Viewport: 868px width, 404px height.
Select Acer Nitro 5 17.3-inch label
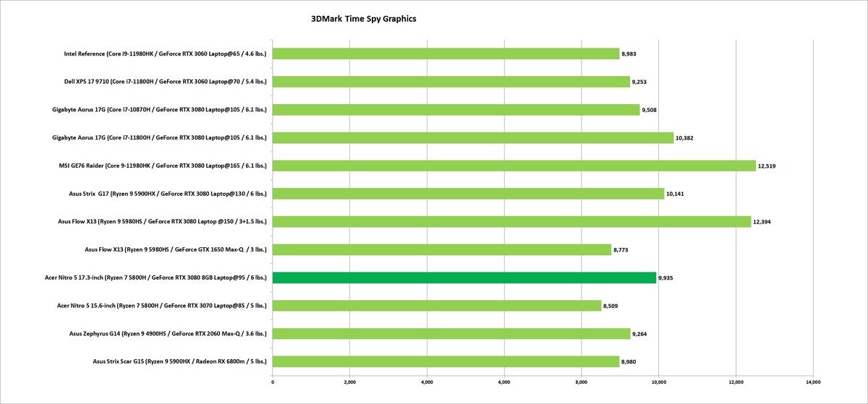[x=154, y=278]
